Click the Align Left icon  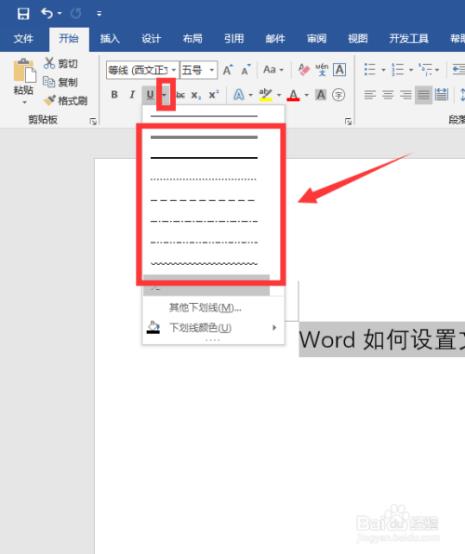tap(370, 95)
